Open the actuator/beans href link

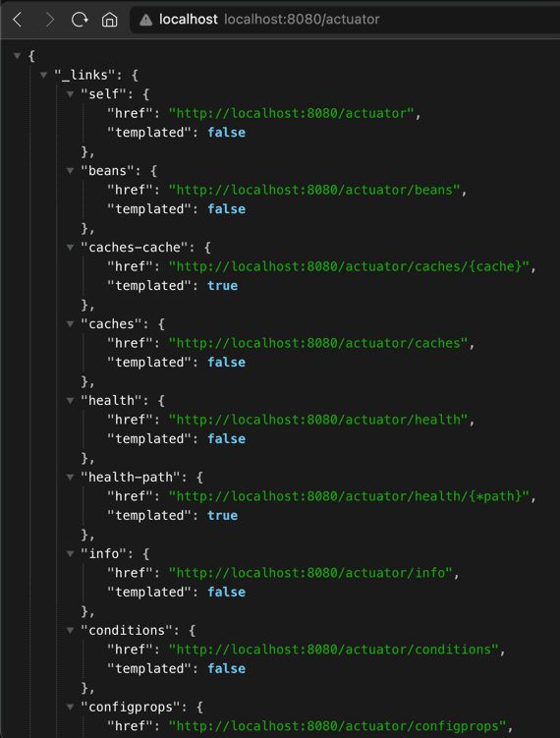313,190
